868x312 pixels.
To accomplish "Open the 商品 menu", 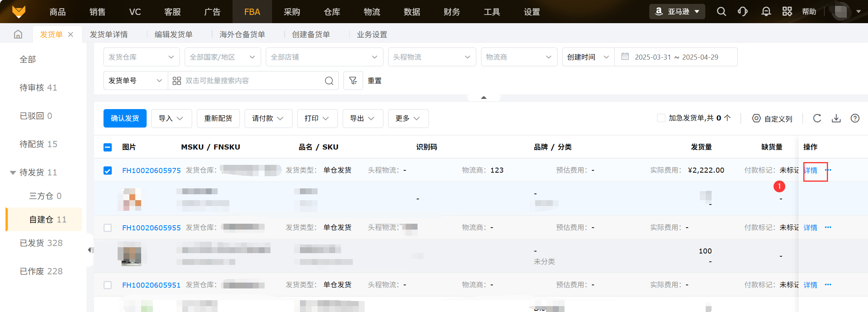I will (x=58, y=12).
